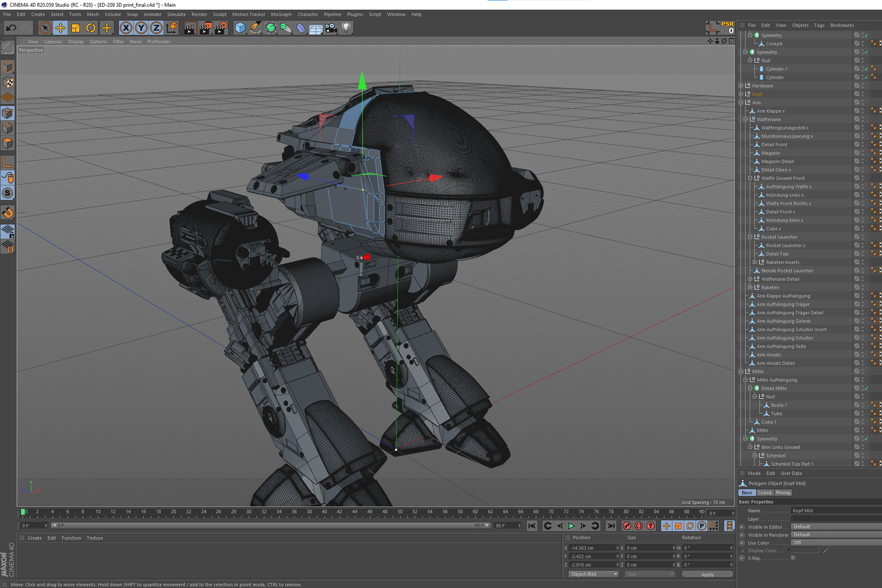Create a Light object from the toolbar
Viewport: 882px width, 588px height.
[x=346, y=28]
